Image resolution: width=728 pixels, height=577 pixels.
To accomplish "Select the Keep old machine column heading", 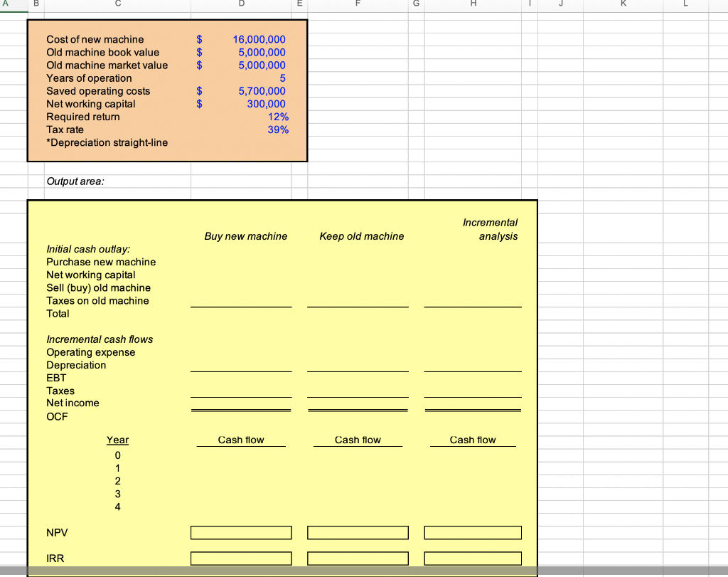I will tap(361, 235).
